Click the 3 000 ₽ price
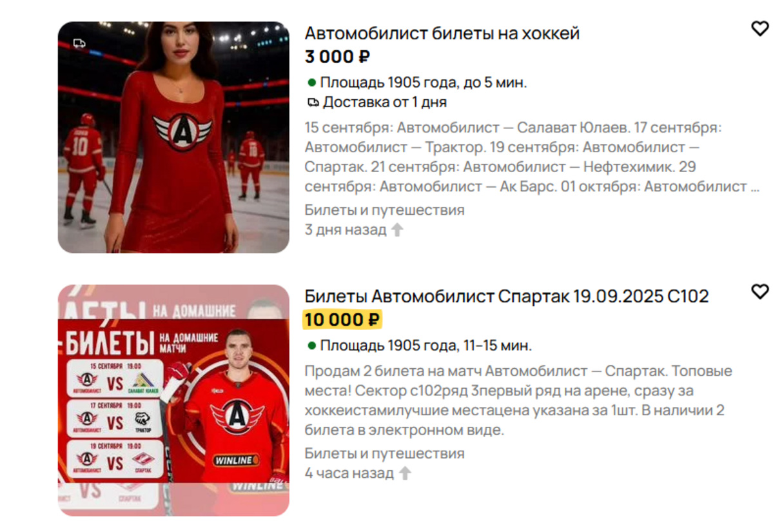Screen dimensions: 773x532 (337, 57)
